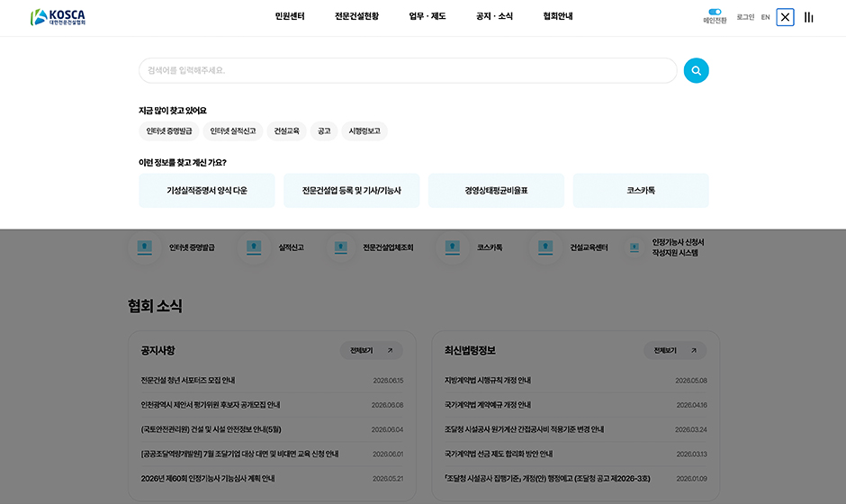
Task: Click 전체보기 button in 공지사항
Action: coord(371,350)
